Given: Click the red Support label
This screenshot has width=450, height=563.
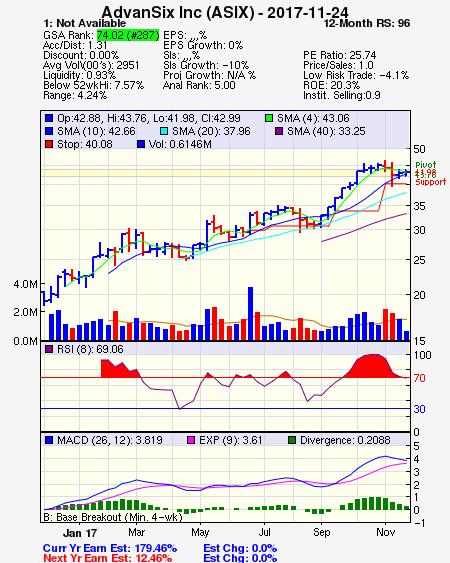Looking at the screenshot, I should pyautogui.click(x=430, y=182).
